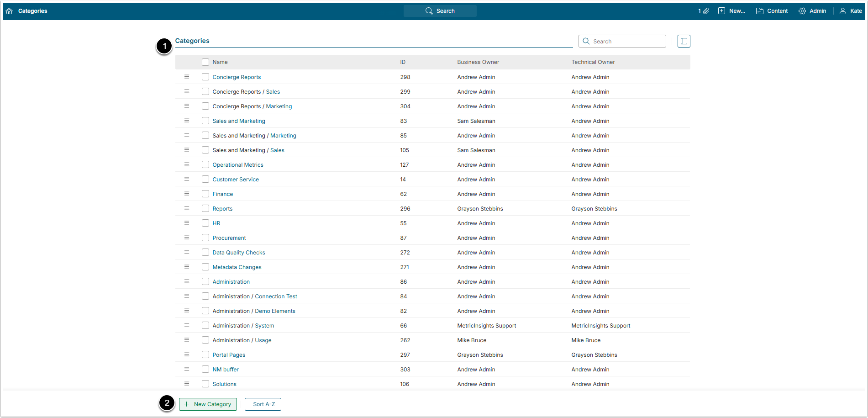
Task: Click drag handle for Solutions row
Action: [187, 384]
